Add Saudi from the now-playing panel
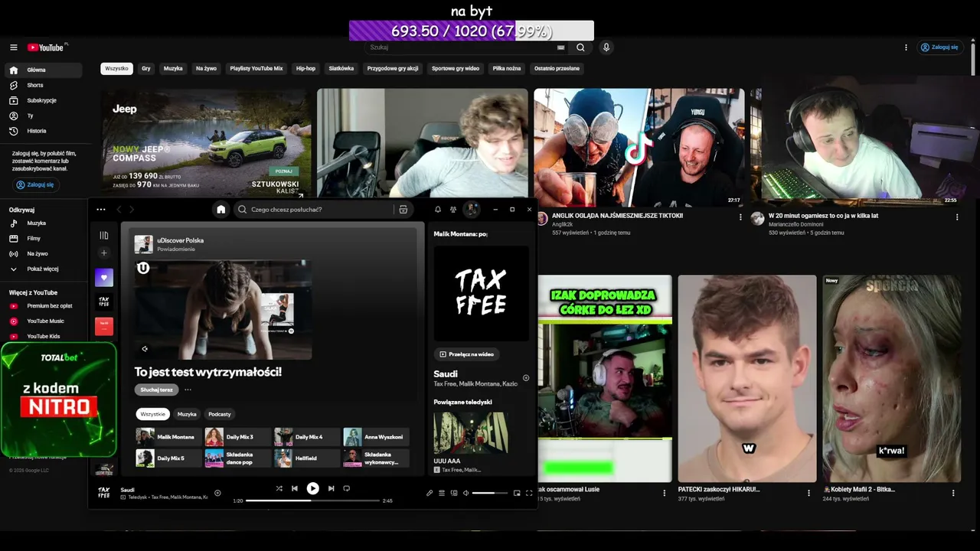Viewport: 980px width, 551px height. (x=526, y=378)
